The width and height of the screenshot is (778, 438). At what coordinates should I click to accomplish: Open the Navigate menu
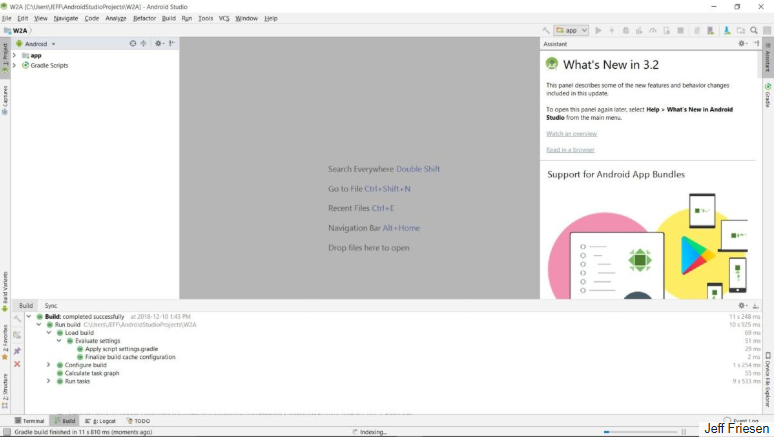click(x=65, y=18)
